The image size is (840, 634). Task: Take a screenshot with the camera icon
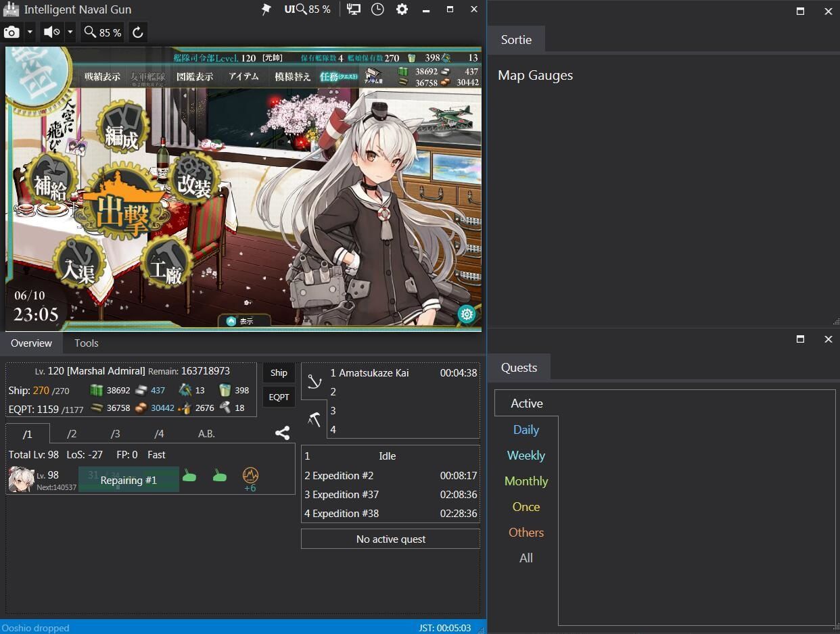(11, 32)
